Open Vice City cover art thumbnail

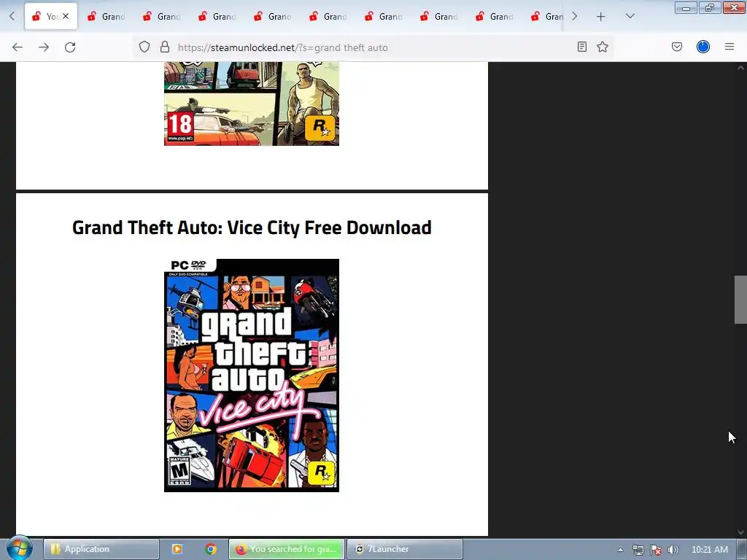(x=252, y=376)
